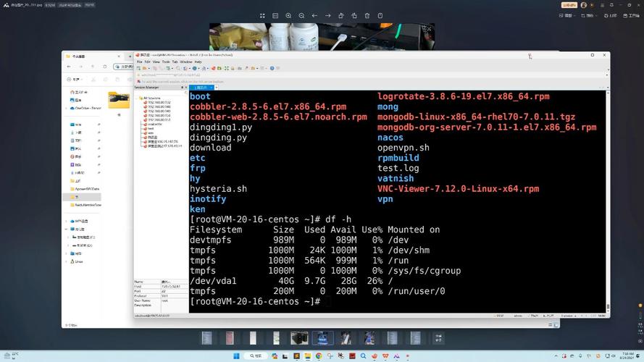Open File Explorer from the taskbar
Image resolution: width=644 pixels, height=362 pixels.
308,355
